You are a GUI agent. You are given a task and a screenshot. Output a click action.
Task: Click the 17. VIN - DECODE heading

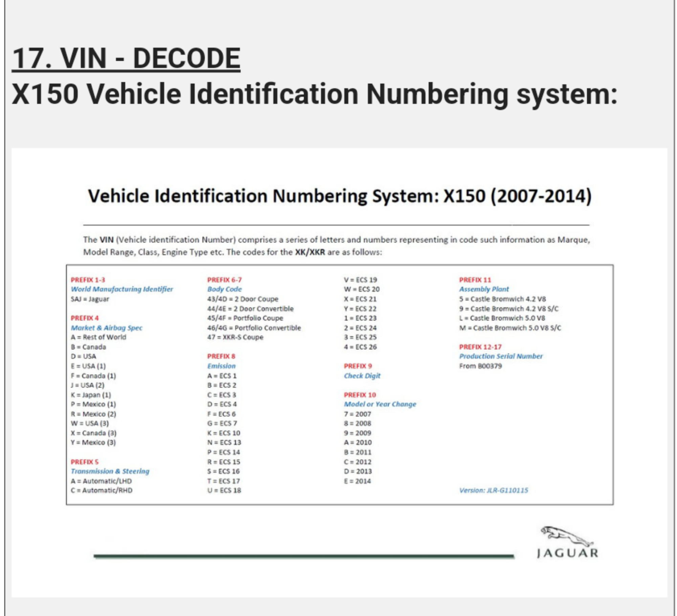(126, 58)
